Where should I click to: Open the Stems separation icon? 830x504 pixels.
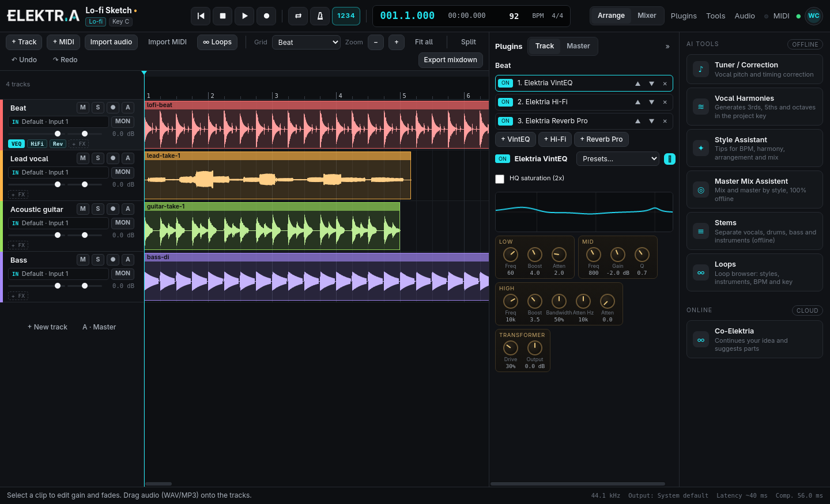pyautogui.click(x=701, y=231)
